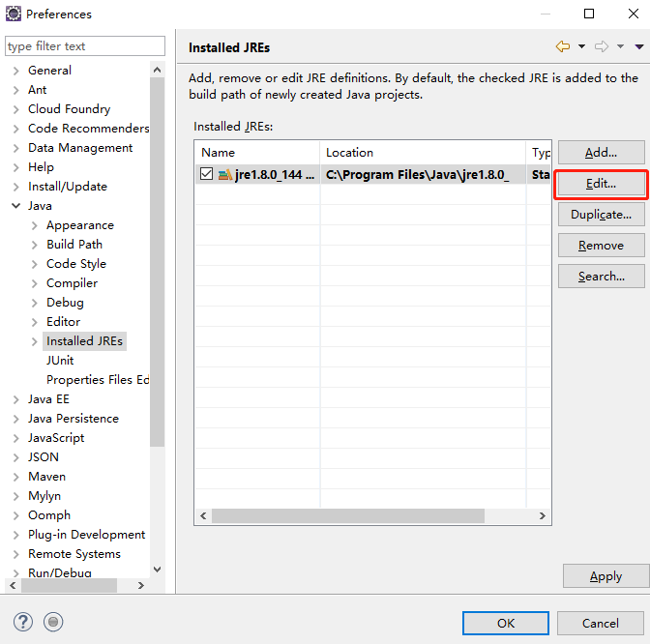Click the Add... button
Image resolution: width=650 pixels, height=644 pixels.
pos(601,153)
